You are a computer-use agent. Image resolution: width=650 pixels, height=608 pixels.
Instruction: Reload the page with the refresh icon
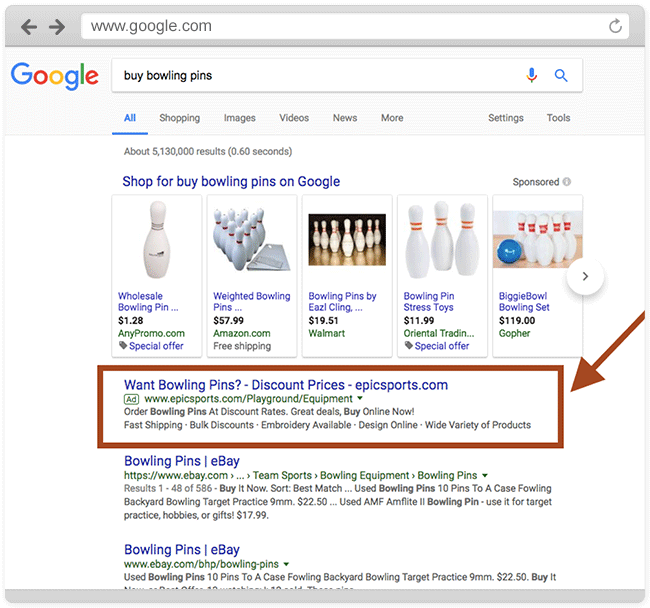[615, 26]
